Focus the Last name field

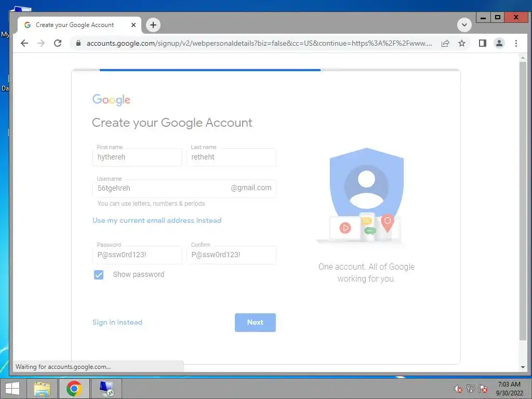pyautogui.click(x=231, y=157)
